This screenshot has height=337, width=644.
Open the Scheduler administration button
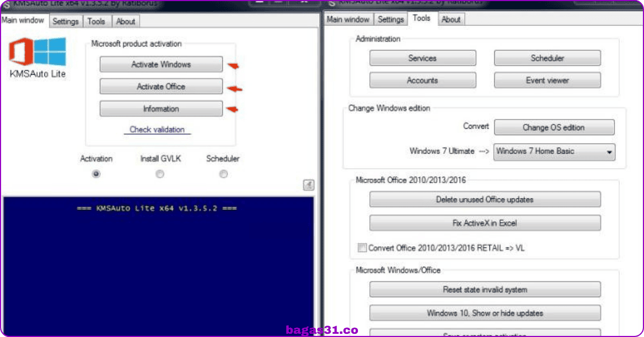(x=547, y=58)
